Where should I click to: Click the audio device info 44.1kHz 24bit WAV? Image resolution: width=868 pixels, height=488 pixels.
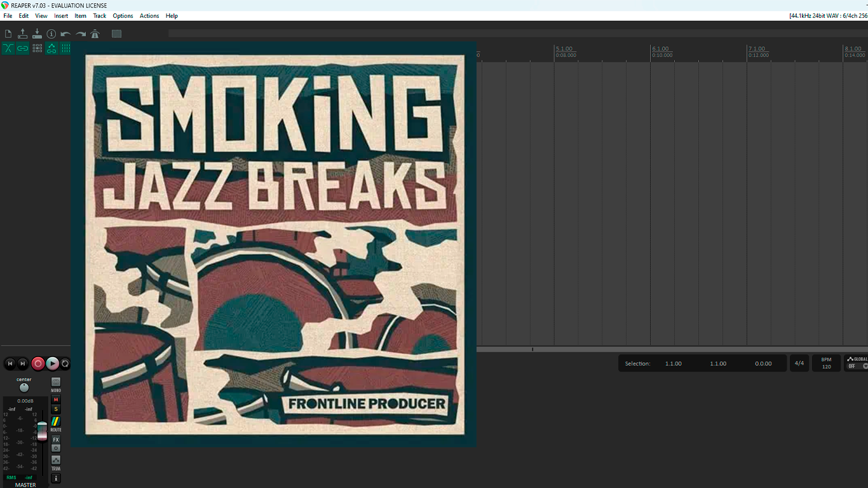828,16
